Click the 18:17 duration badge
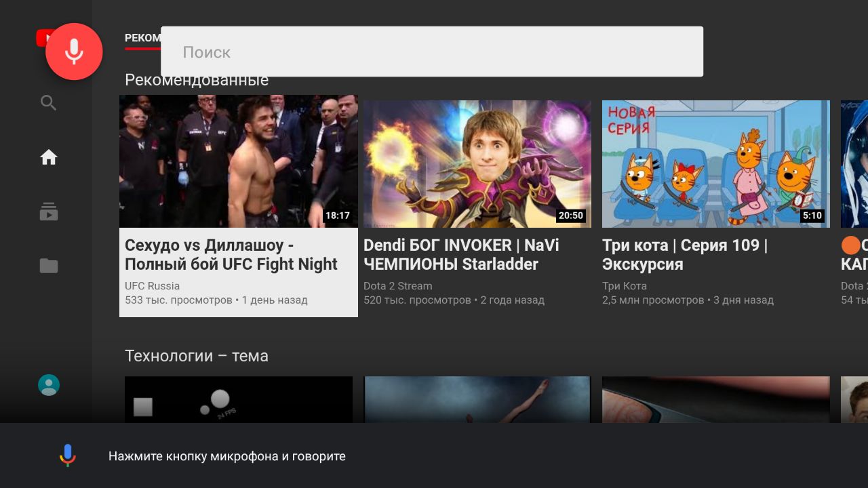Viewport: 868px width, 488px height. click(x=338, y=216)
